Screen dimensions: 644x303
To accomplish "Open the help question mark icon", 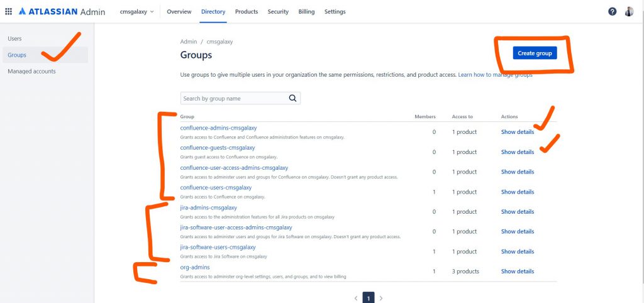I will click(x=612, y=12).
